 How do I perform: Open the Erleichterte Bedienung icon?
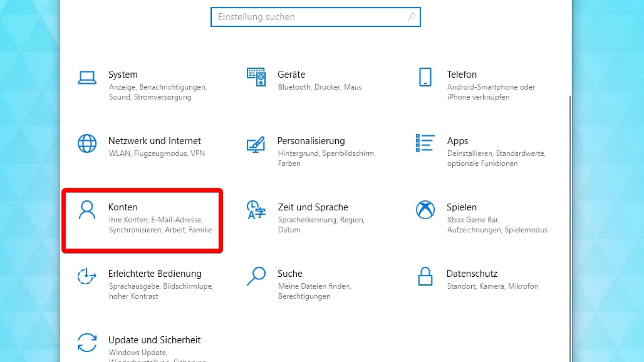(87, 276)
